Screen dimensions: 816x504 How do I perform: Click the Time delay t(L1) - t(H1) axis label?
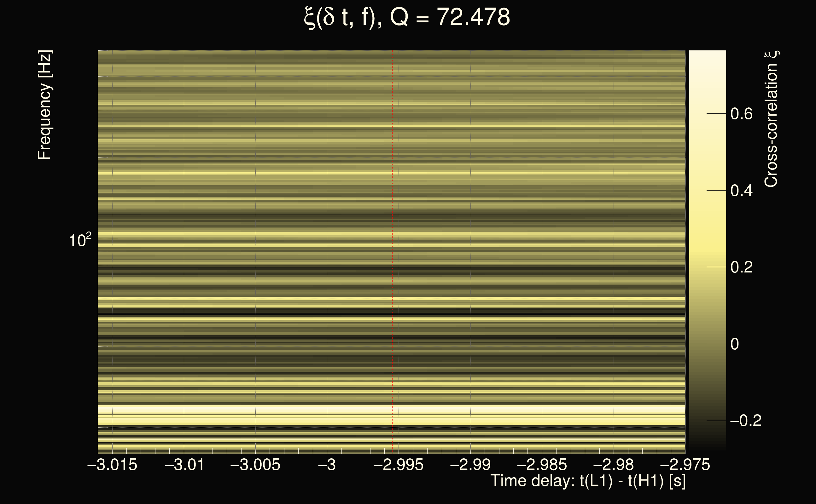(588, 481)
